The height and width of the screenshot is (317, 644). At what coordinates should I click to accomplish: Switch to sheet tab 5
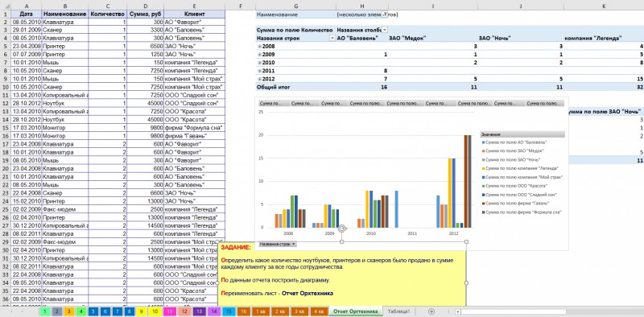click(93, 311)
